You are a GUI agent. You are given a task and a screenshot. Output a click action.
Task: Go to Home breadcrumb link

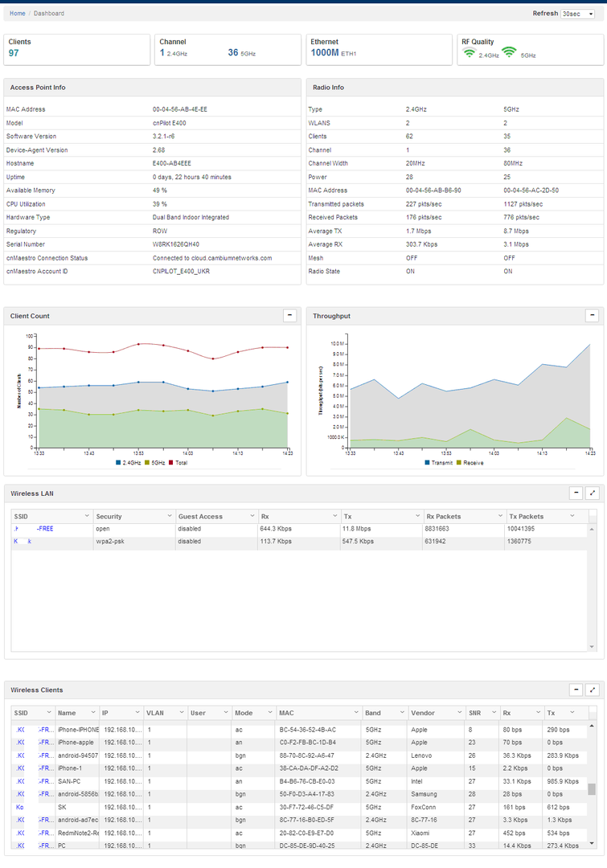(x=17, y=14)
